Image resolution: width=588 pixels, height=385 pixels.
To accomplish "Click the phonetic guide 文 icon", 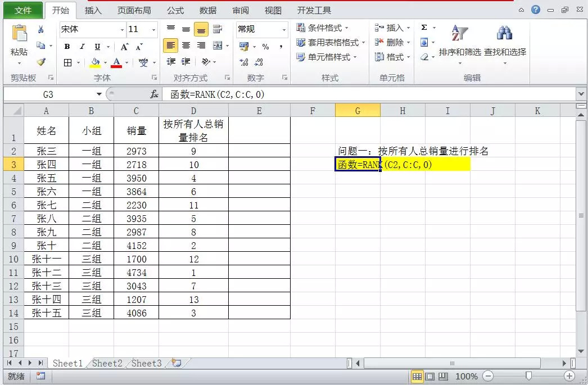I will click(143, 62).
